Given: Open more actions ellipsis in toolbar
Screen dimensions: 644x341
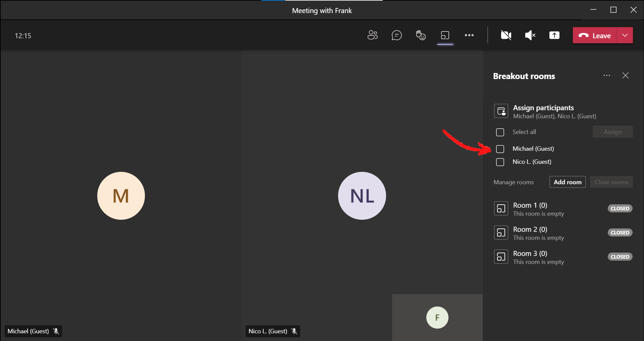Looking at the screenshot, I should pos(469,35).
